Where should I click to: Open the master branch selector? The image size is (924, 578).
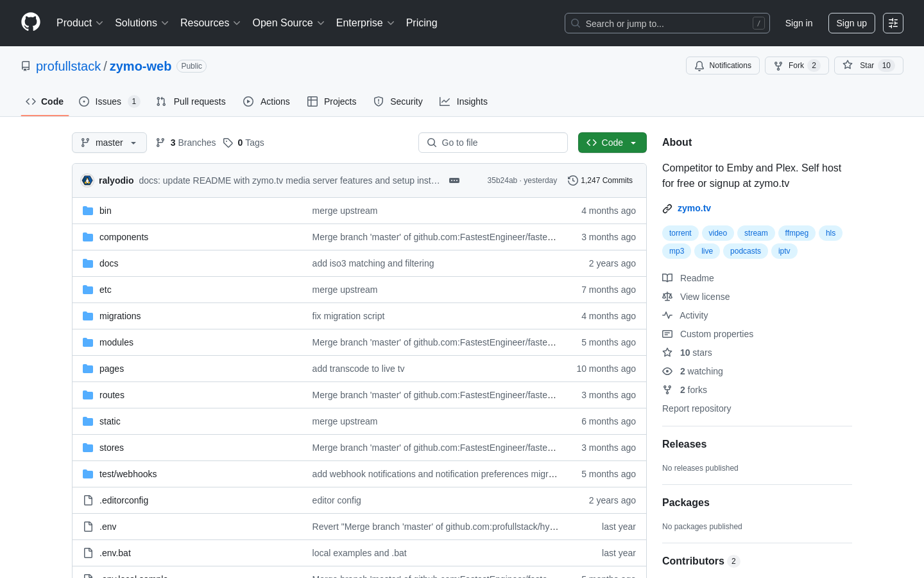109,143
